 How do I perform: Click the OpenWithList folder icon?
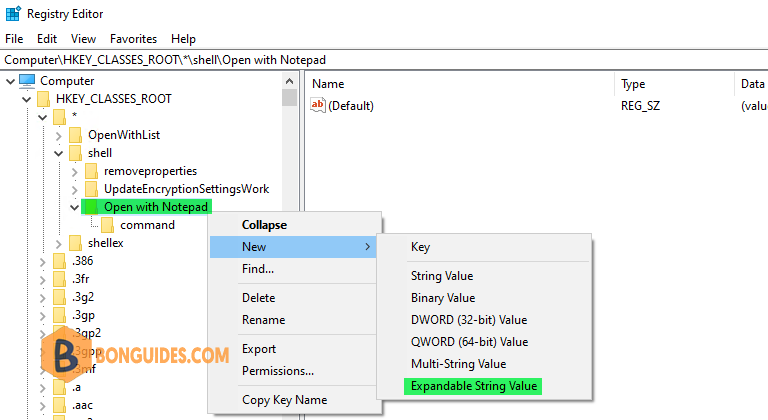[75, 135]
